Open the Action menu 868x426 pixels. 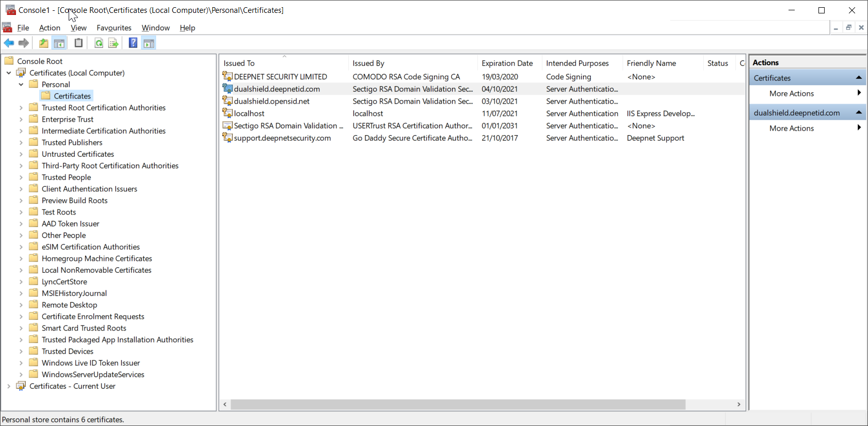click(x=50, y=28)
